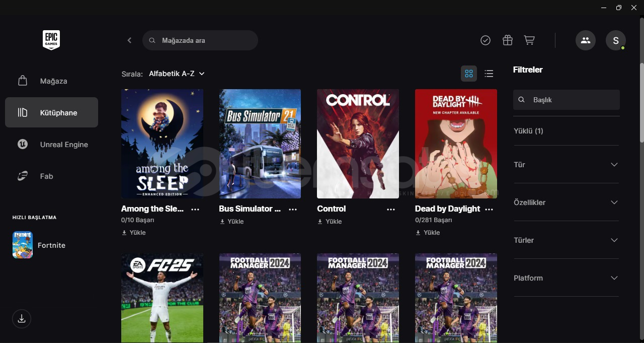Go to Mağaza in the sidebar

coord(53,81)
